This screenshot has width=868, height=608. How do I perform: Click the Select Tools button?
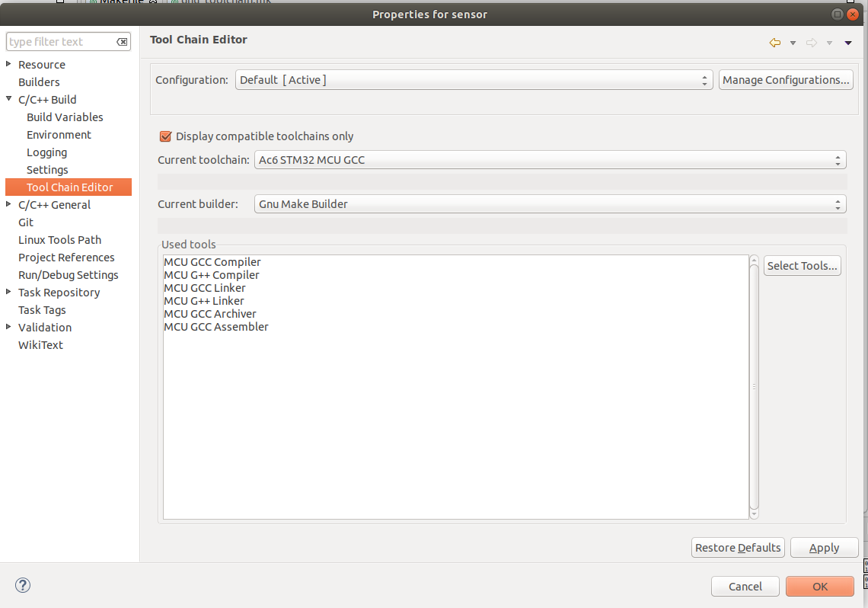[802, 266]
